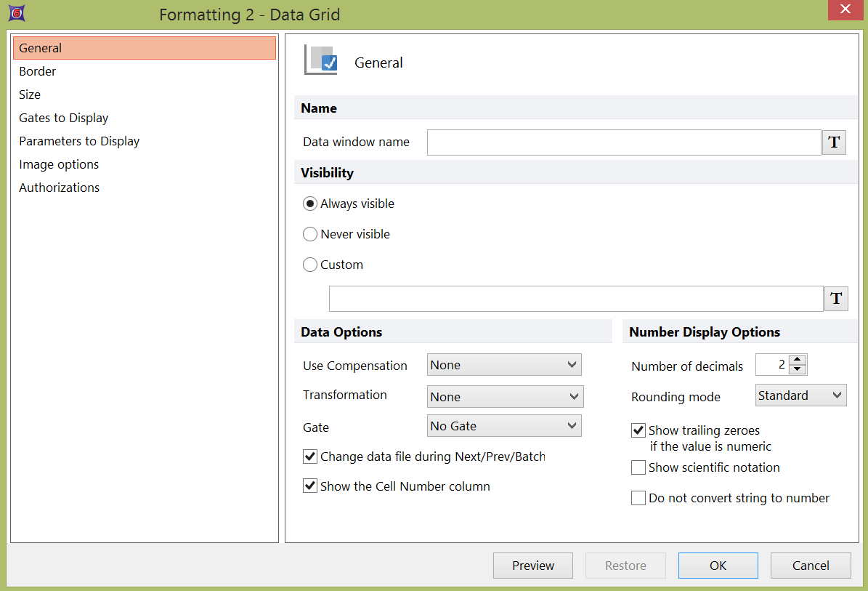
Task: Open the Gate dropdown
Action: click(x=504, y=426)
